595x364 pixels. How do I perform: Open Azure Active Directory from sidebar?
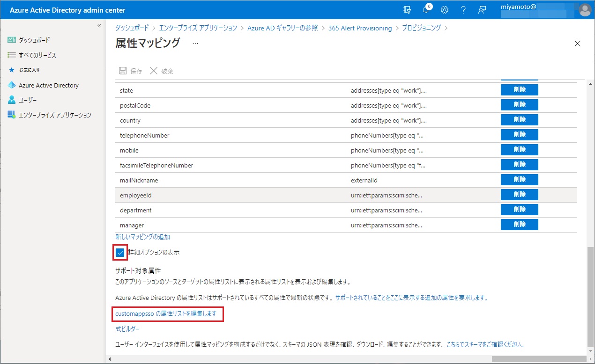48,85
